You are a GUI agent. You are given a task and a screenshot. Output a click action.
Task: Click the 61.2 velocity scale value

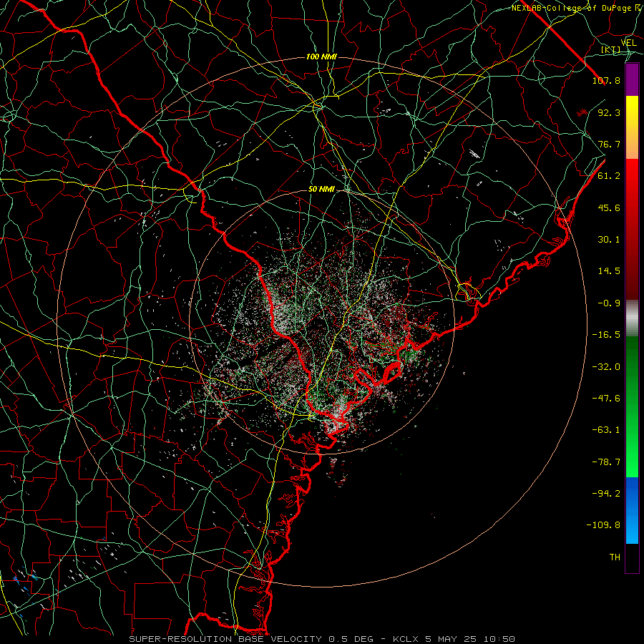[609, 176]
